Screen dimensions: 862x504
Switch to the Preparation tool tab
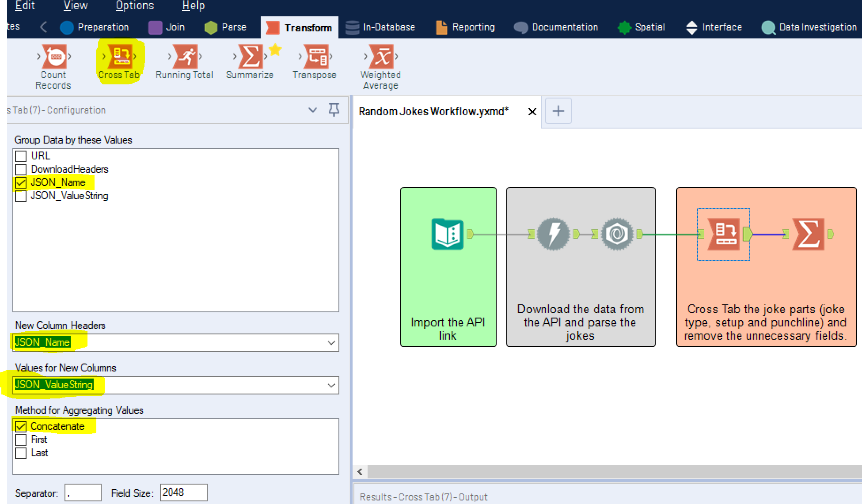[x=95, y=27]
